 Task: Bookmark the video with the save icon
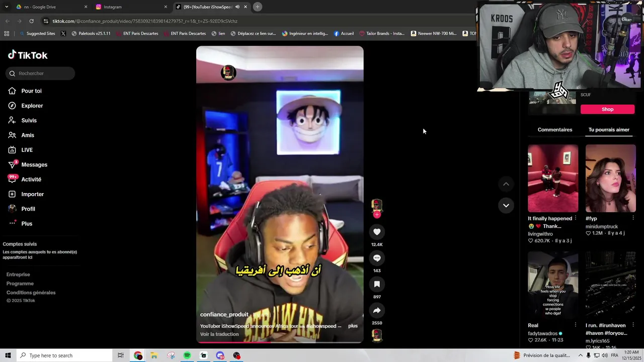click(377, 284)
